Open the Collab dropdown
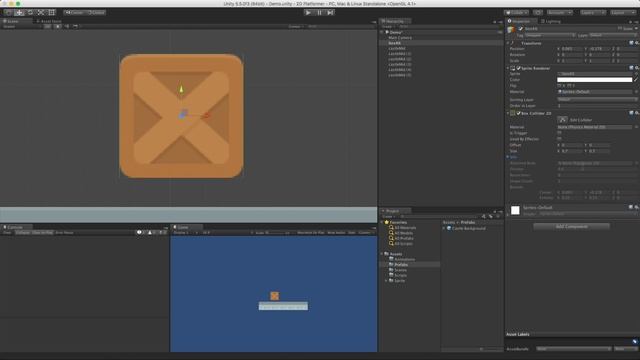Image resolution: width=640 pixels, height=360 pixels. (x=516, y=13)
